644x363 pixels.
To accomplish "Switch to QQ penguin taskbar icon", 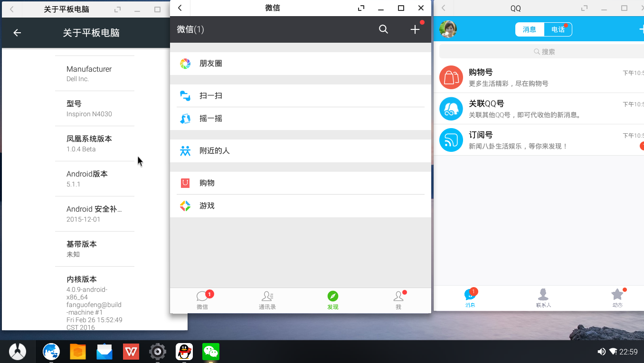I will [x=184, y=352].
